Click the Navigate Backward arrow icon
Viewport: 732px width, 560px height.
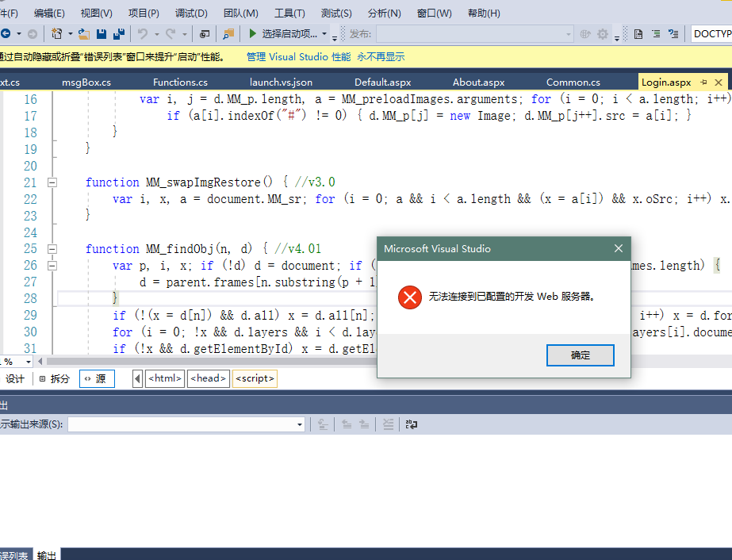6,33
